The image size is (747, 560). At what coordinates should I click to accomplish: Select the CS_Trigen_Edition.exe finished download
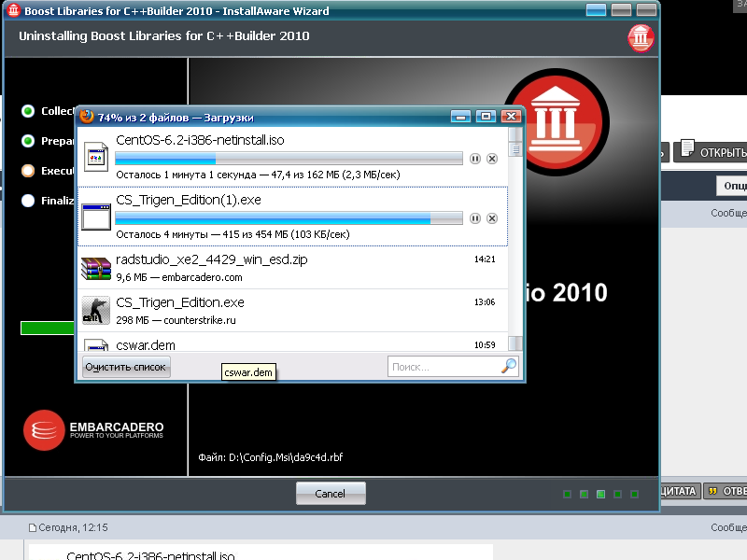(x=292, y=311)
